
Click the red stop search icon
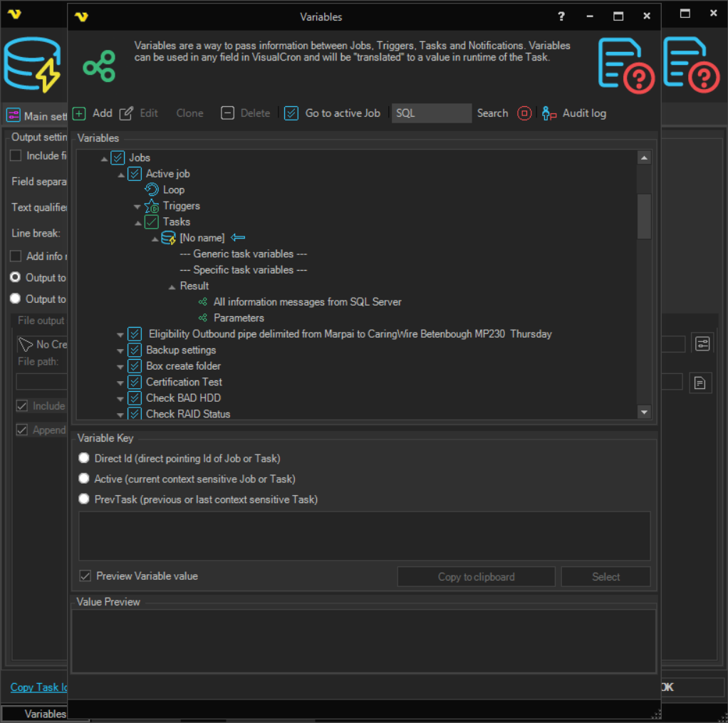coord(524,113)
